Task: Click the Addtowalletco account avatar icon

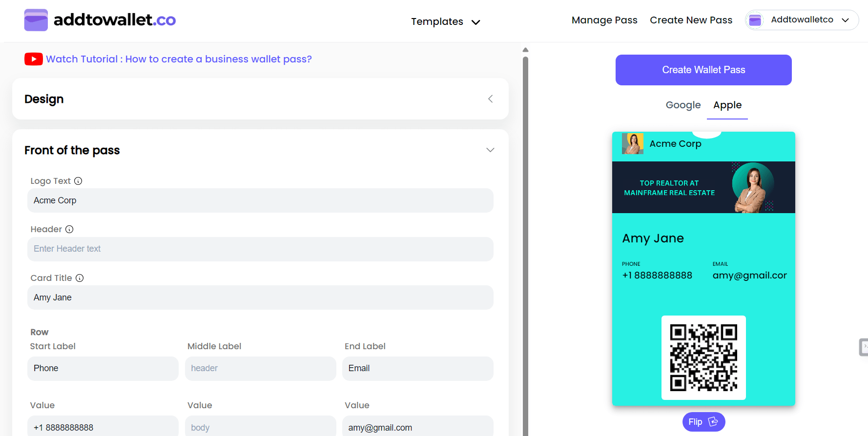Action: click(x=755, y=20)
